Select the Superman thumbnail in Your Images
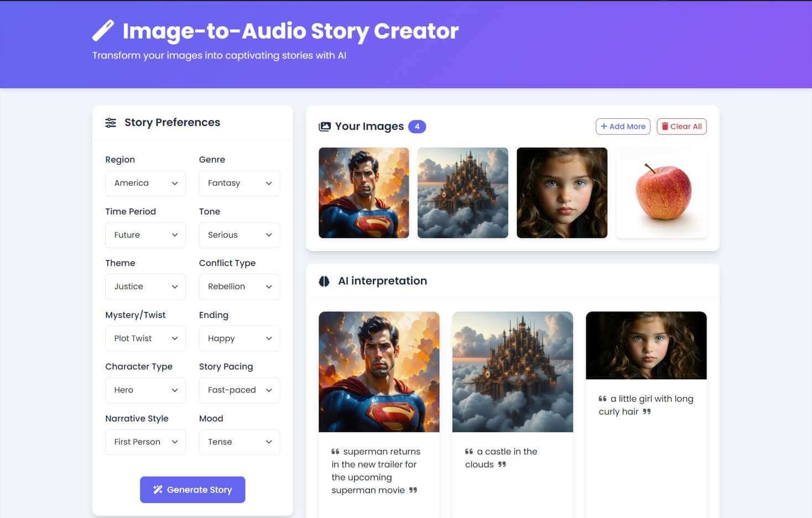Screen dimensions: 812x518 (x=364, y=193)
